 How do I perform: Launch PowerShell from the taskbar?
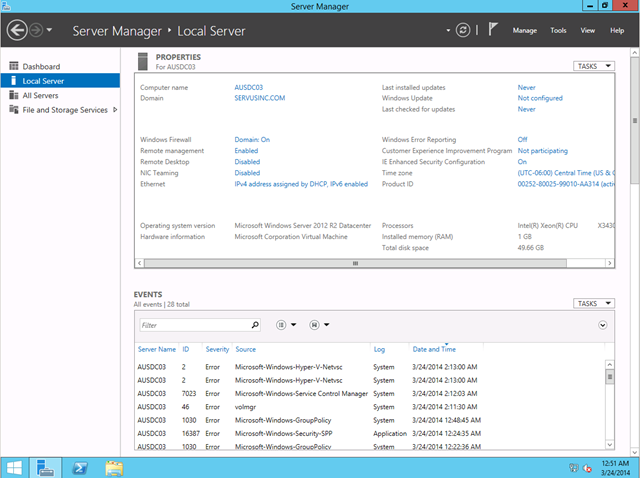80,468
